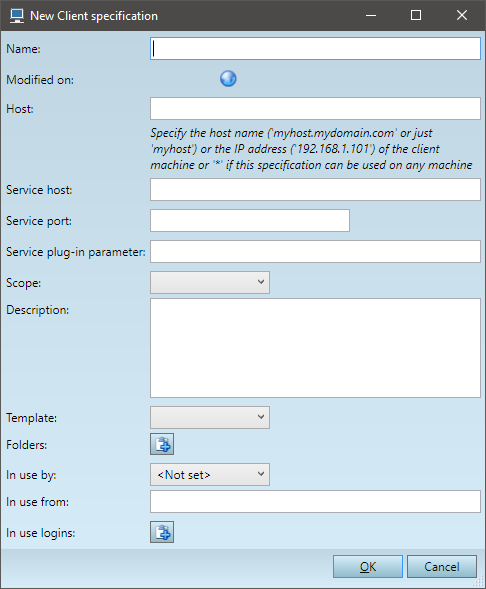The width and height of the screenshot is (486, 589).
Task: Click the Cancel button
Action: click(x=442, y=566)
